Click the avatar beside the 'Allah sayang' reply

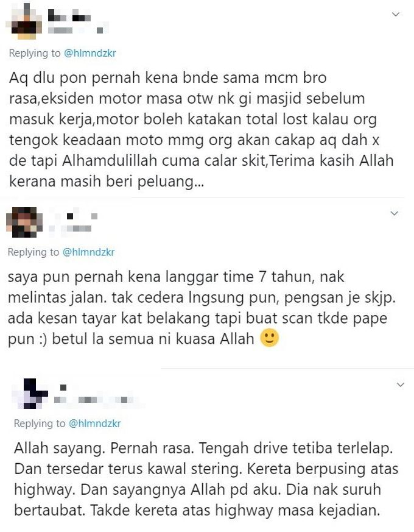(30, 393)
